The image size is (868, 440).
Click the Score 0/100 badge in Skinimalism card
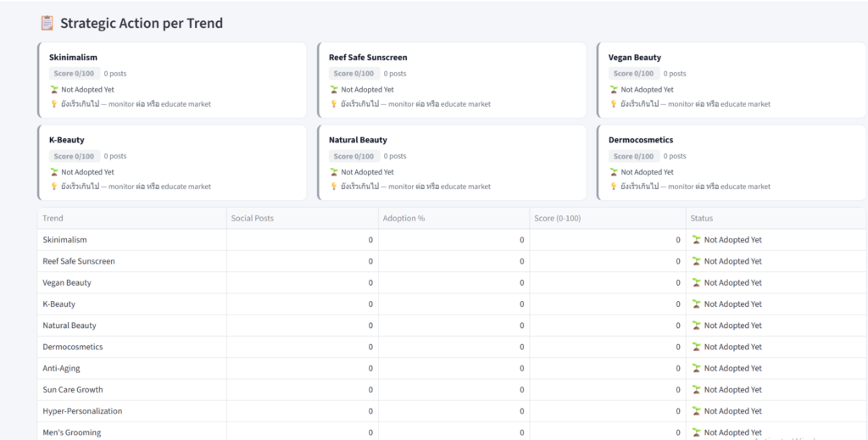[x=75, y=74]
